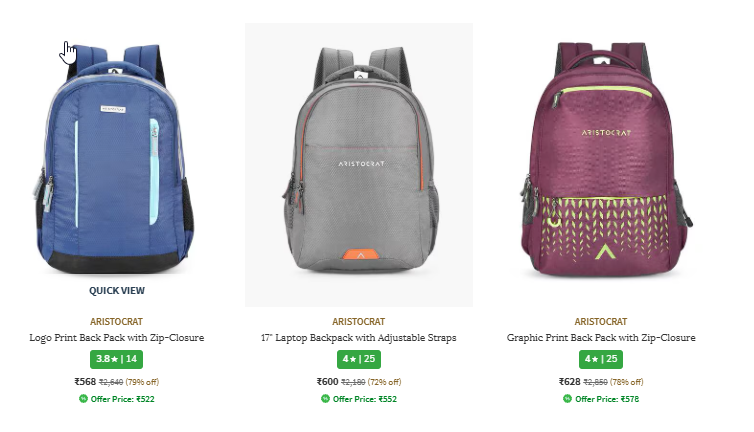Select the maroon graphic print backpack image
The image size is (754, 432).
tap(605, 159)
